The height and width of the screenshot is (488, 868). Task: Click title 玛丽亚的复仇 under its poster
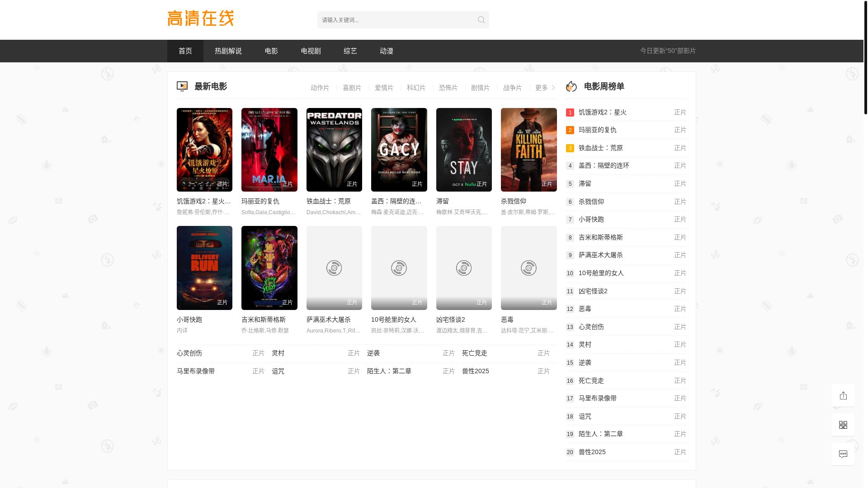coord(260,201)
